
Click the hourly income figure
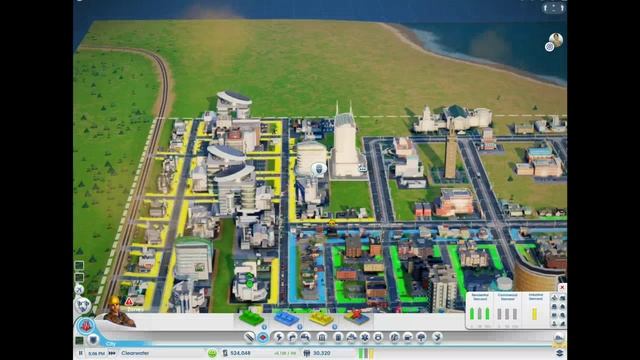285,353
